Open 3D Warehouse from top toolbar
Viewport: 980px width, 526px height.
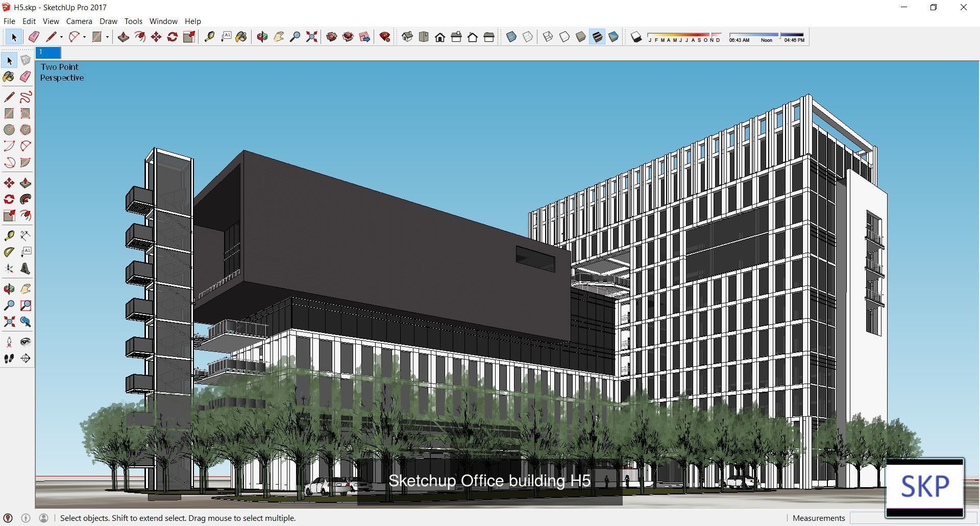(332, 37)
